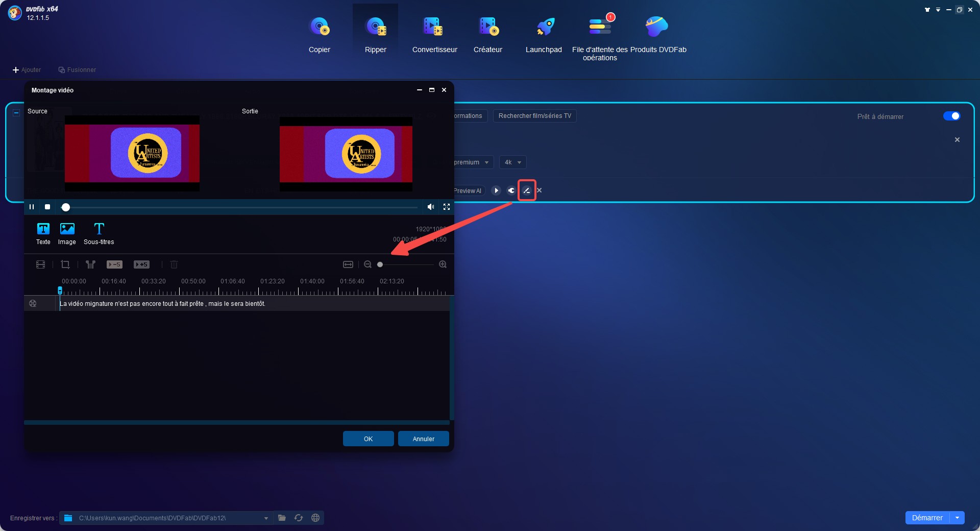The height and width of the screenshot is (531, 980).
Task: Select the trim/split tool
Action: (x=90, y=264)
